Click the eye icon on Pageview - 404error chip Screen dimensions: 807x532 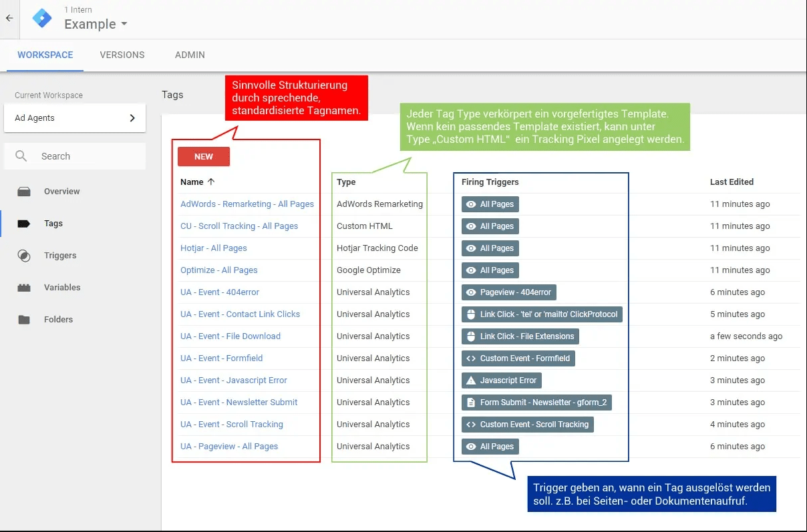[471, 292]
